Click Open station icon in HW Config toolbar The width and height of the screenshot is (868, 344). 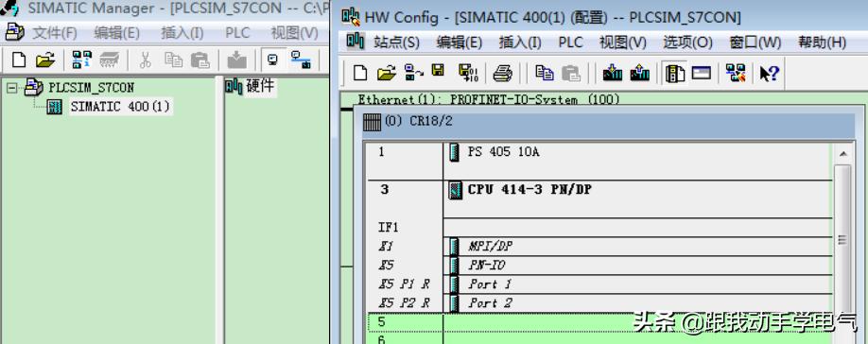(x=387, y=73)
